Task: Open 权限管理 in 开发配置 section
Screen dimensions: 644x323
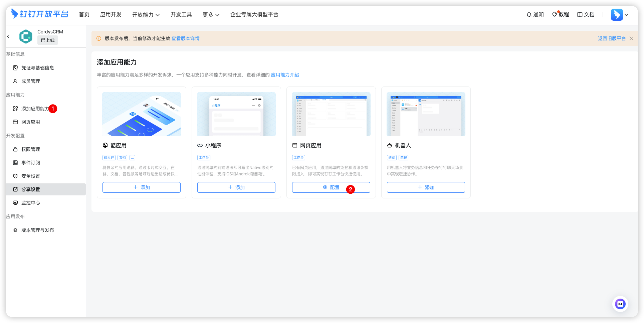Action: [x=30, y=149]
